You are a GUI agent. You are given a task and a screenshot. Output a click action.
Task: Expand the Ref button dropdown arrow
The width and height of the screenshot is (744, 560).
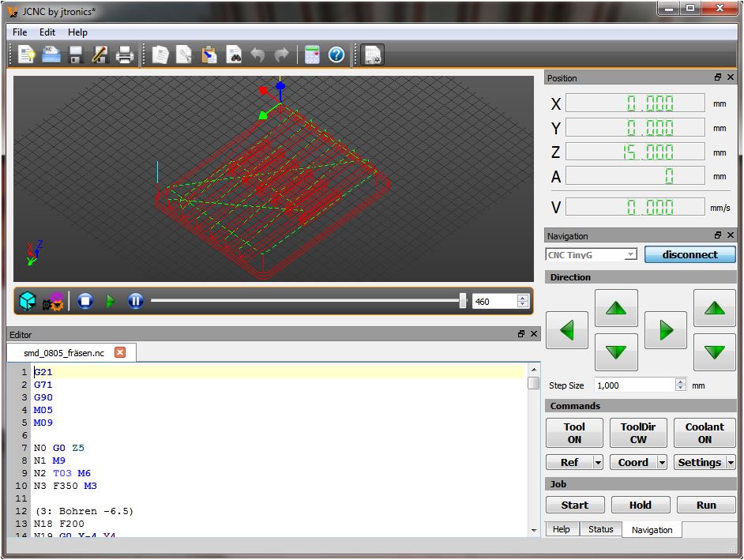coord(598,463)
